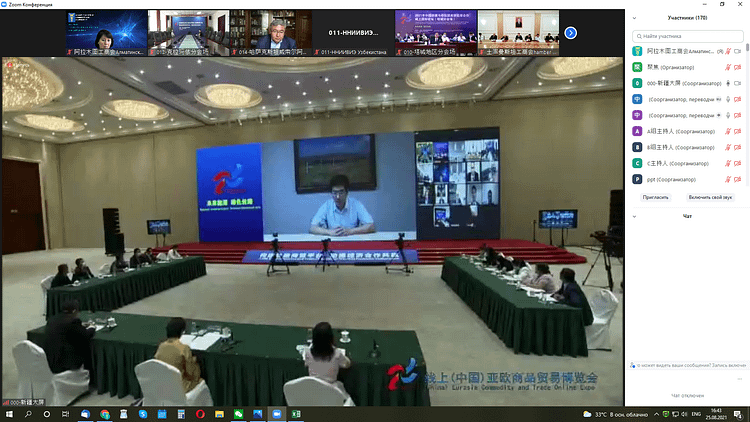Image resolution: width=750 pixels, height=422 pixels.
Task: Collapse the Чат panel chevron
Action: (634, 216)
